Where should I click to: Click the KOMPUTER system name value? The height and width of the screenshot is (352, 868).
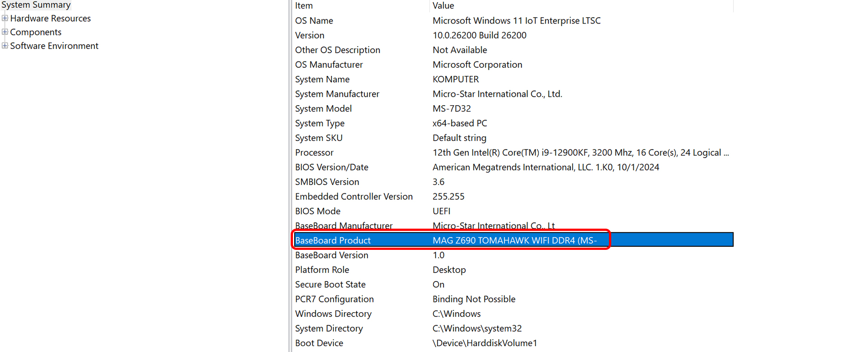click(455, 80)
